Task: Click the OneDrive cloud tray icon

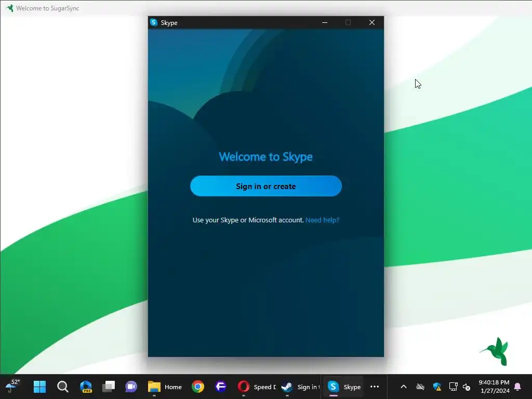Action: pos(420,387)
